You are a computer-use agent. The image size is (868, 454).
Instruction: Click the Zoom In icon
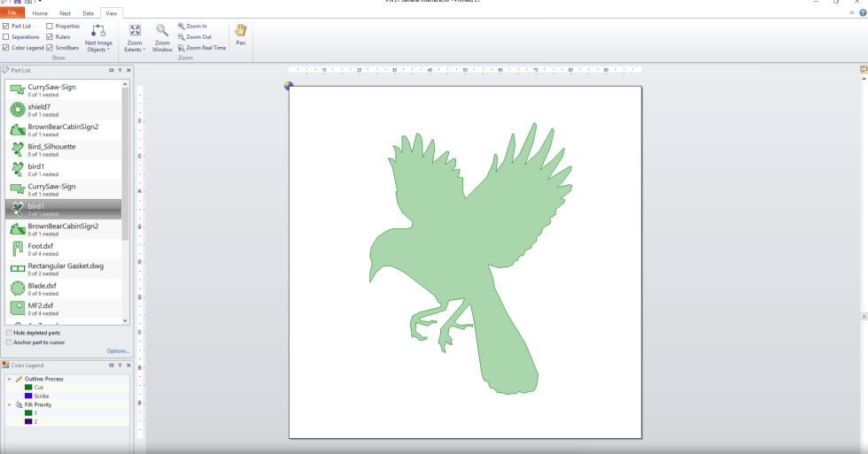pyautogui.click(x=182, y=27)
